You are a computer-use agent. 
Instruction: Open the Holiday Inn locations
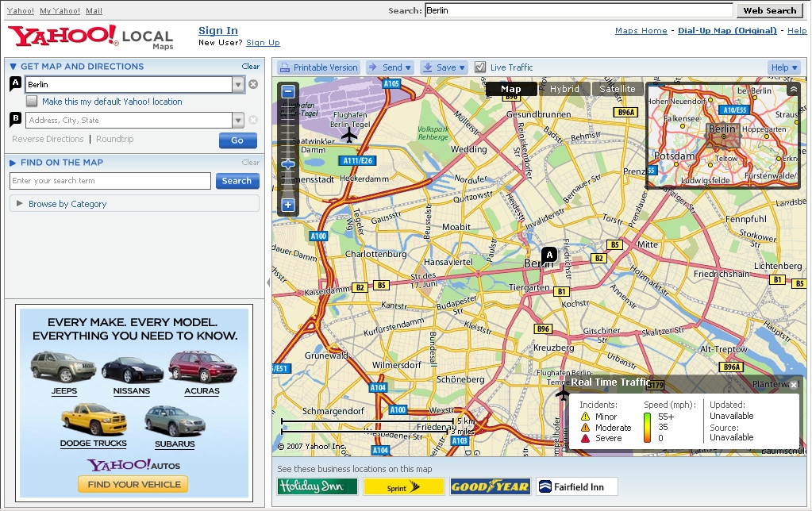click(x=317, y=486)
